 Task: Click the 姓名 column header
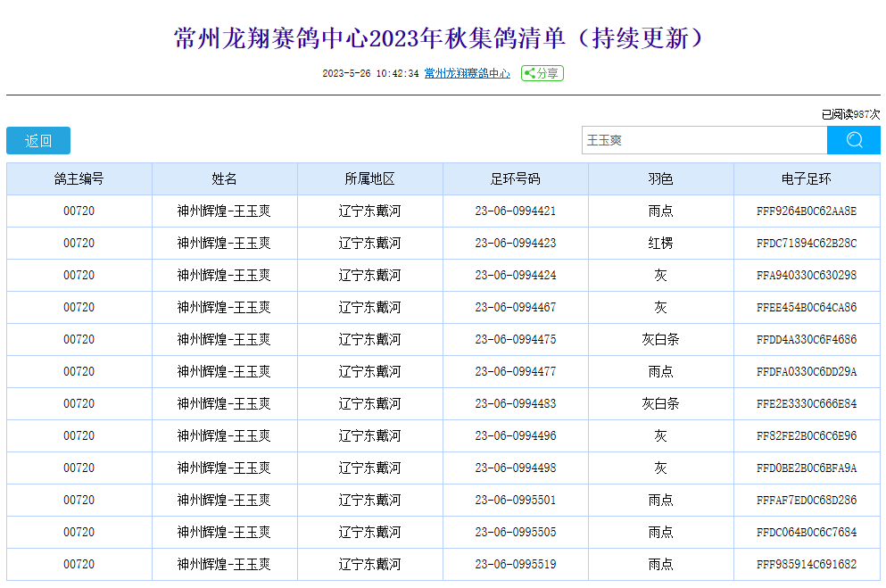[224, 178]
